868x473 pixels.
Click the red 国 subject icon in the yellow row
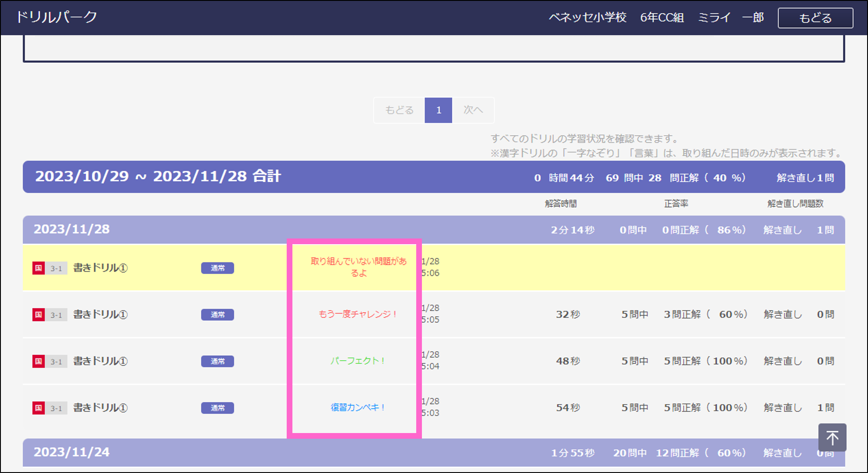(x=39, y=268)
